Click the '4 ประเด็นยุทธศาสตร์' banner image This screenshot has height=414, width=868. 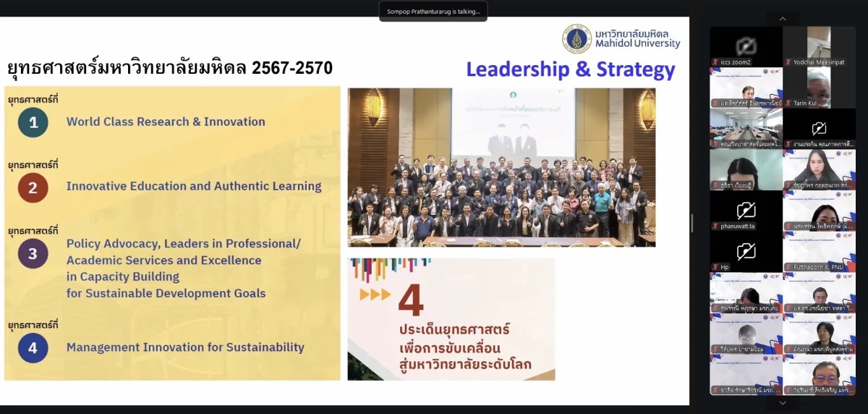451,319
